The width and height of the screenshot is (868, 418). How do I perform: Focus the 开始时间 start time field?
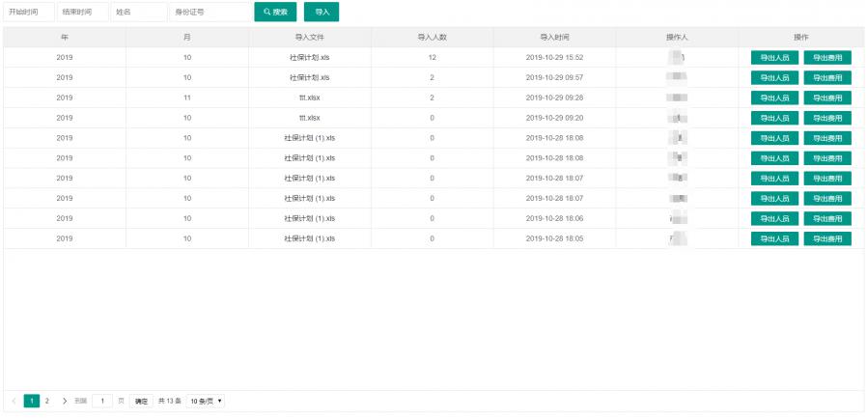pos(26,13)
